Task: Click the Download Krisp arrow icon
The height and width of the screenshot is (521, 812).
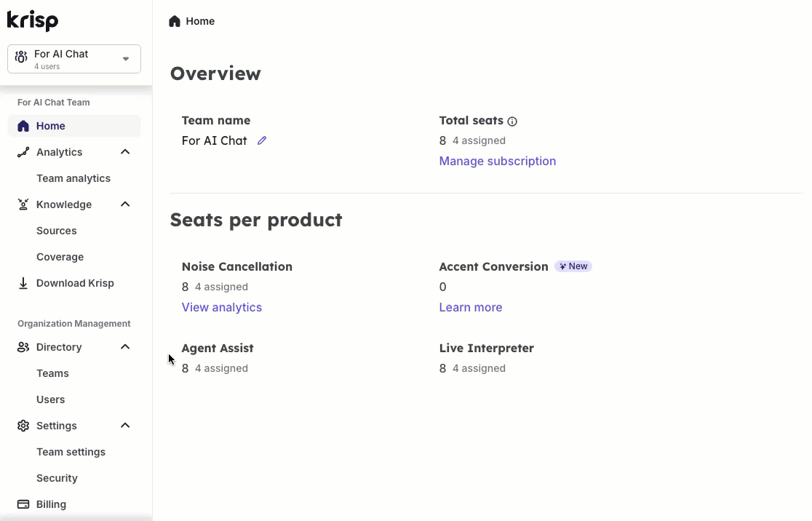Action: coord(23,283)
